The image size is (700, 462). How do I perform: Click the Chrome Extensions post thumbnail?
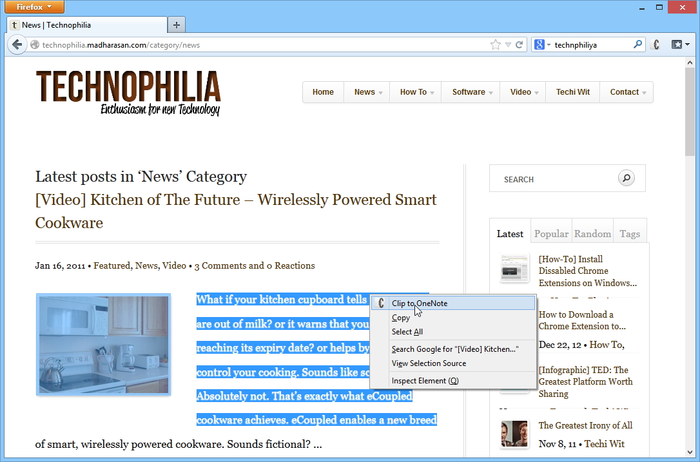coord(514,268)
